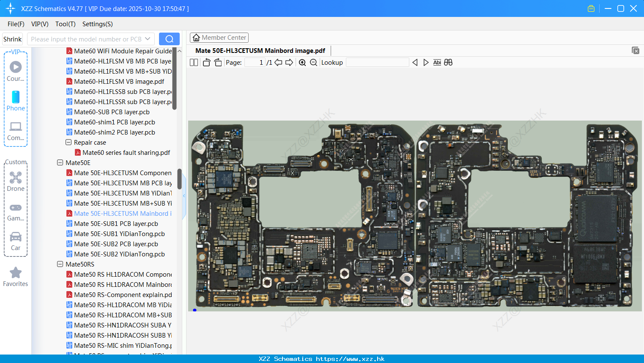Open Mate 50E-SUB2 PCB layer.pcb
644x363 pixels.
(112, 244)
